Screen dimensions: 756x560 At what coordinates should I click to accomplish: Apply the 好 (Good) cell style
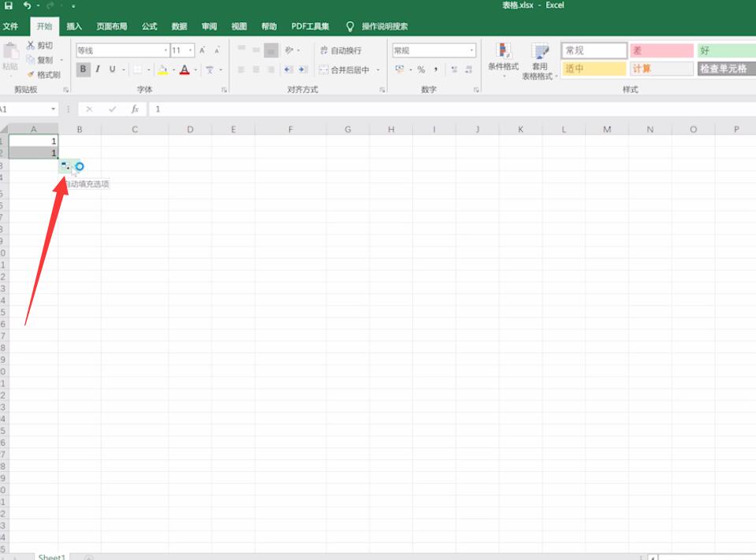[727, 50]
